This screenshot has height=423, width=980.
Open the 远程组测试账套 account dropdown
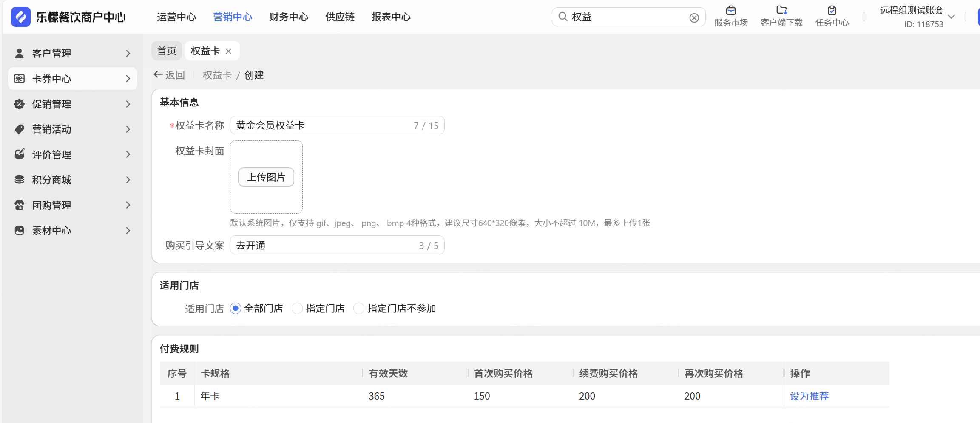point(952,17)
